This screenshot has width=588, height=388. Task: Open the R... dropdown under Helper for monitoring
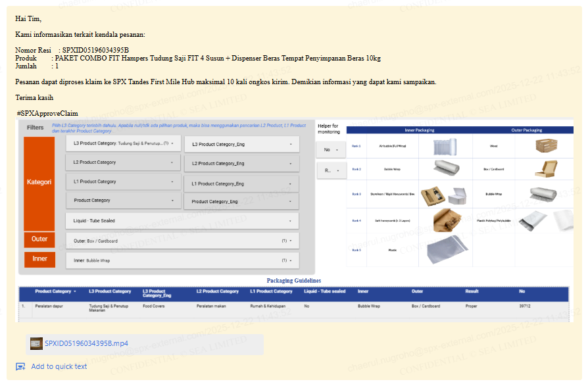[331, 170]
